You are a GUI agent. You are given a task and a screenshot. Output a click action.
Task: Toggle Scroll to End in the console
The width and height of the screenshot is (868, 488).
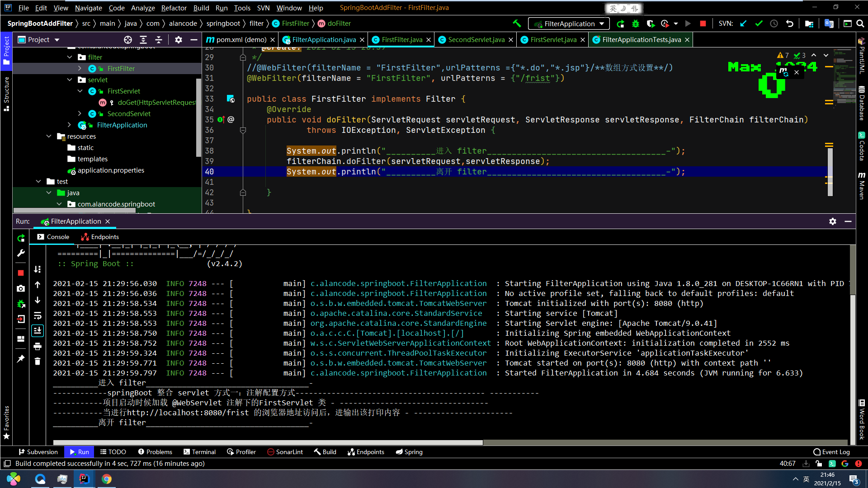(x=38, y=330)
